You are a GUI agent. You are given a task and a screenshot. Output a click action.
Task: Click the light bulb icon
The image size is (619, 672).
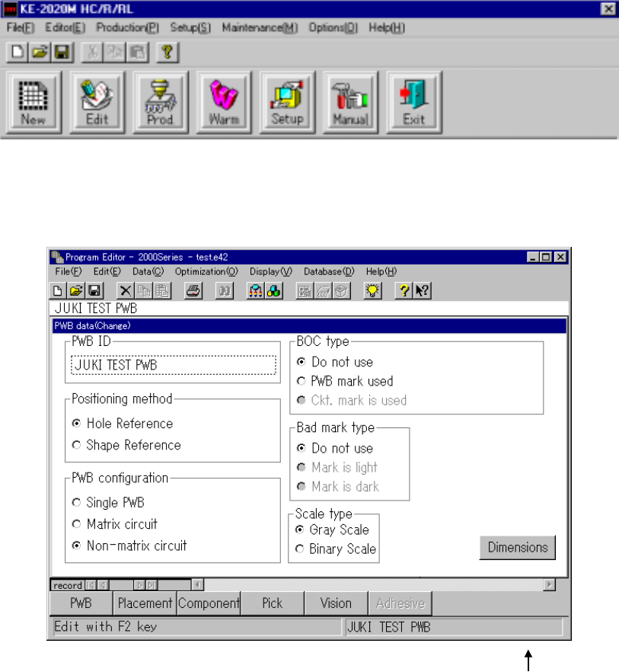pos(372,290)
